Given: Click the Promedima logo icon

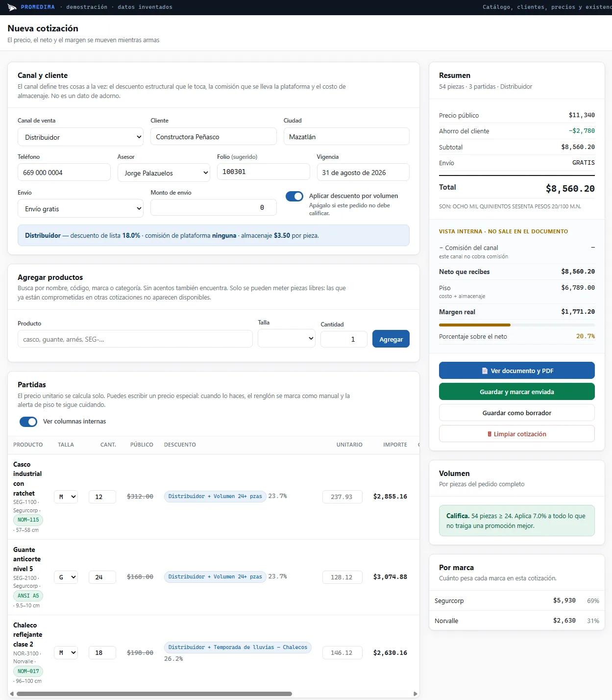Looking at the screenshot, I should click(12, 7).
